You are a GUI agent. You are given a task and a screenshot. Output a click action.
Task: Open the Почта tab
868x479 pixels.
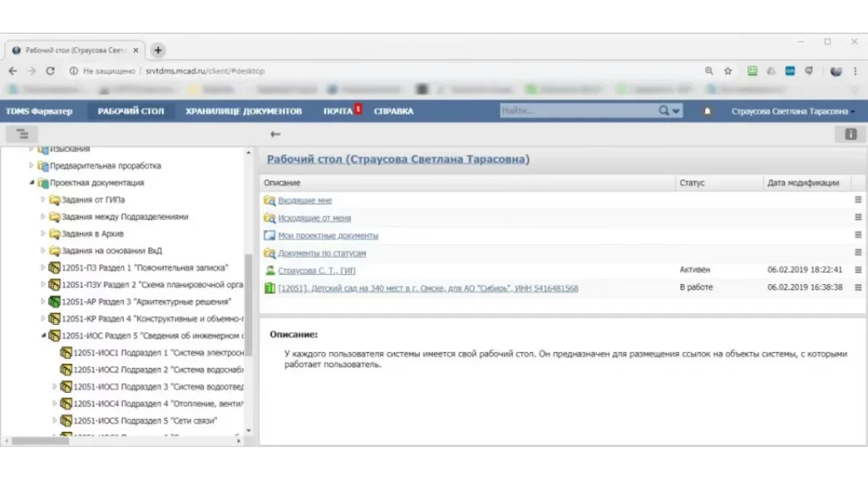[x=337, y=112]
